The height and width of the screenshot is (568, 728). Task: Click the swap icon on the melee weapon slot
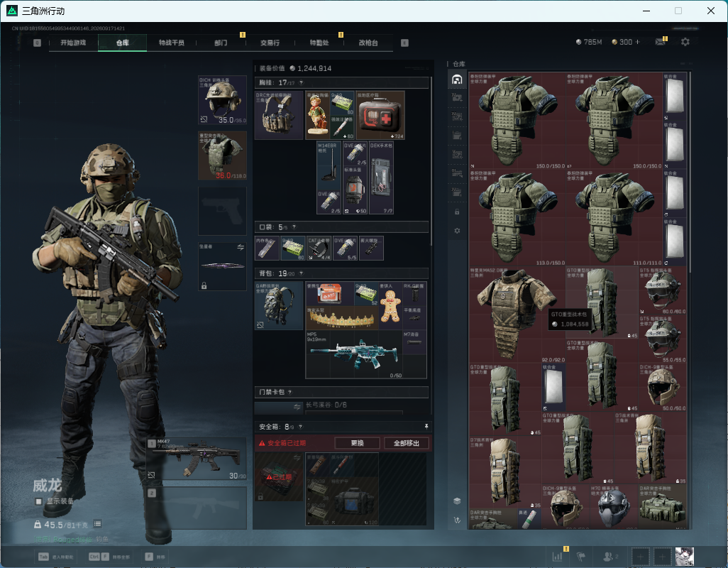pyautogui.click(x=241, y=247)
